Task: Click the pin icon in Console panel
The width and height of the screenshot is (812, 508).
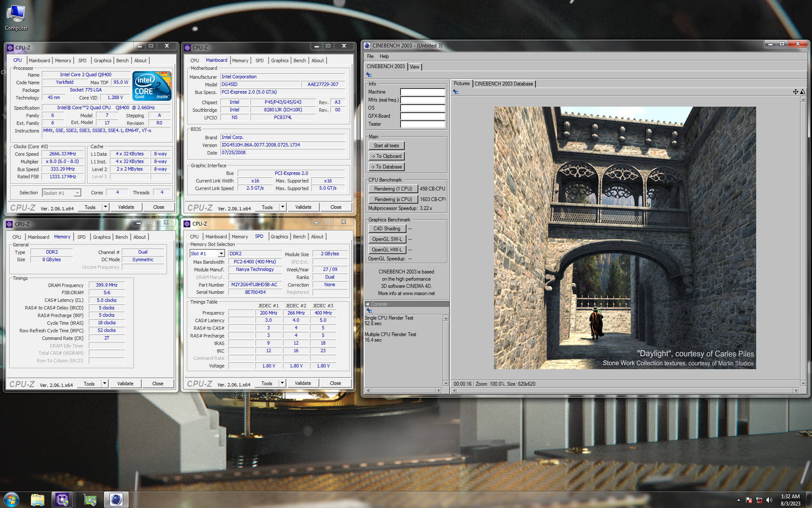Action: tap(369, 310)
